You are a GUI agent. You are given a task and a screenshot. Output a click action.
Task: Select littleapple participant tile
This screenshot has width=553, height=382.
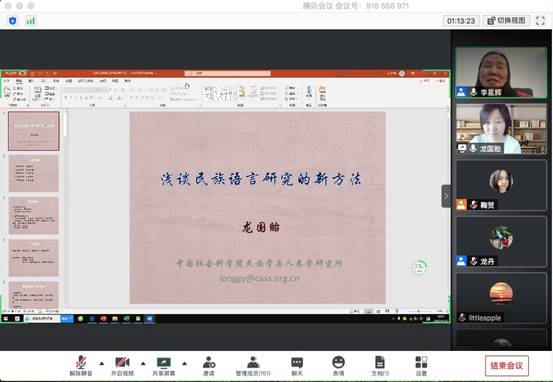tap(501, 298)
